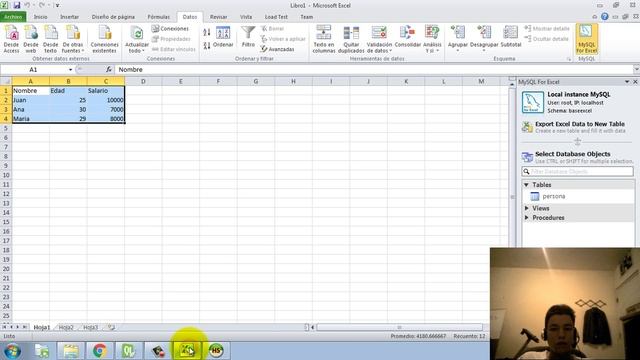Open Windows Start menu
The image size is (640, 360).
12,351
